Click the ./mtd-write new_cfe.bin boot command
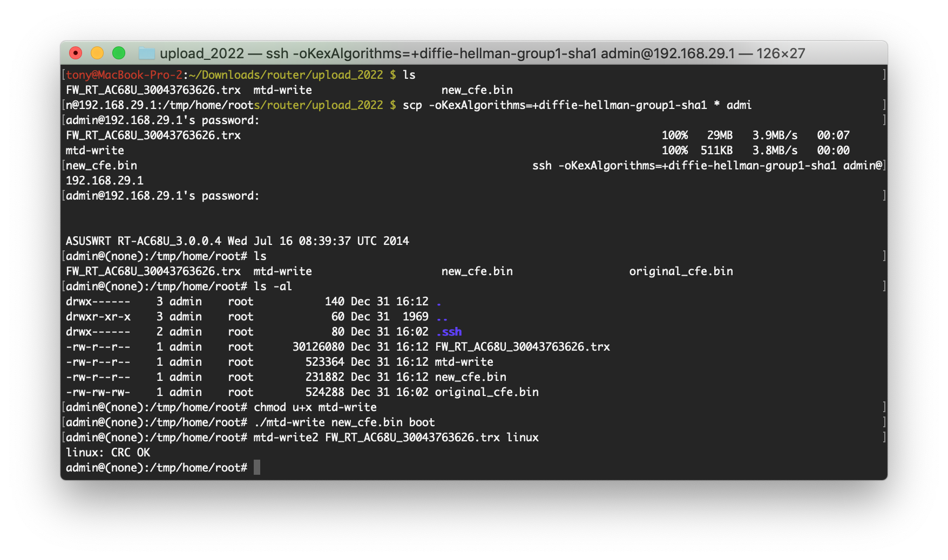This screenshot has height=560, width=948. (x=344, y=422)
